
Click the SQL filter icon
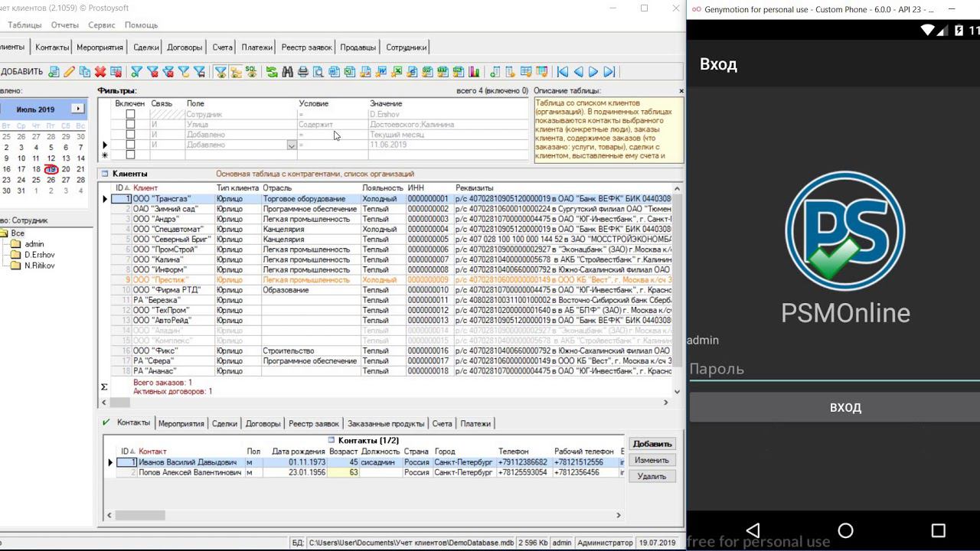point(251,72)
